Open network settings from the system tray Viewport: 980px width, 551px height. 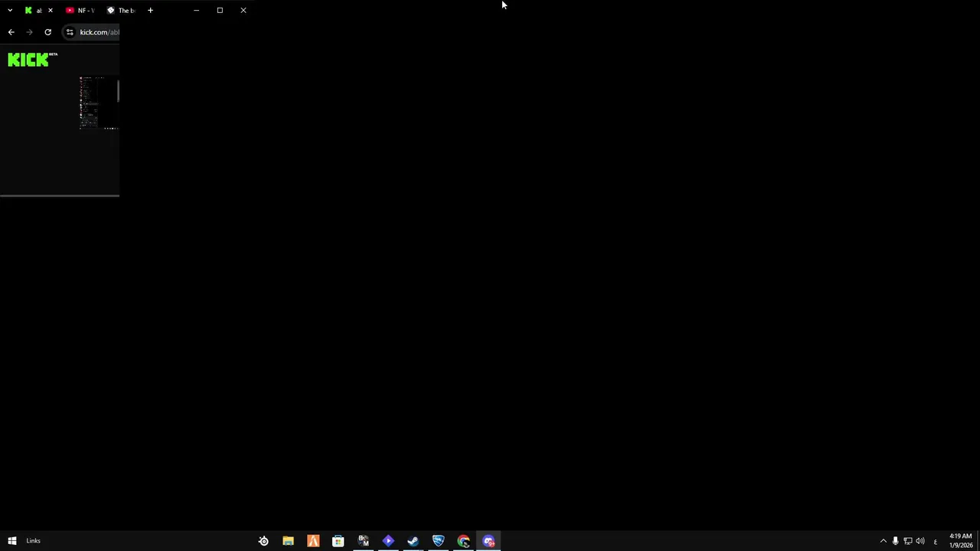908,541
